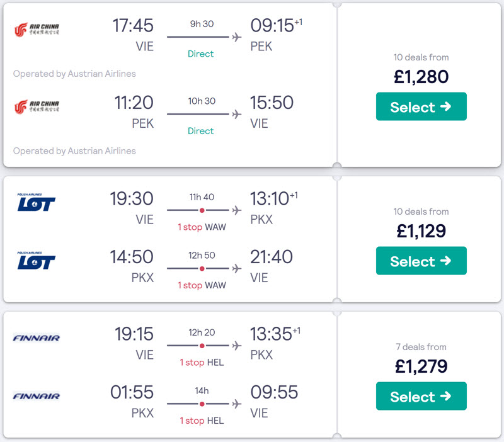Select the £1,279 Finnair deal
The width and height of the screenshot is (504, 442).
pos(421,396)
